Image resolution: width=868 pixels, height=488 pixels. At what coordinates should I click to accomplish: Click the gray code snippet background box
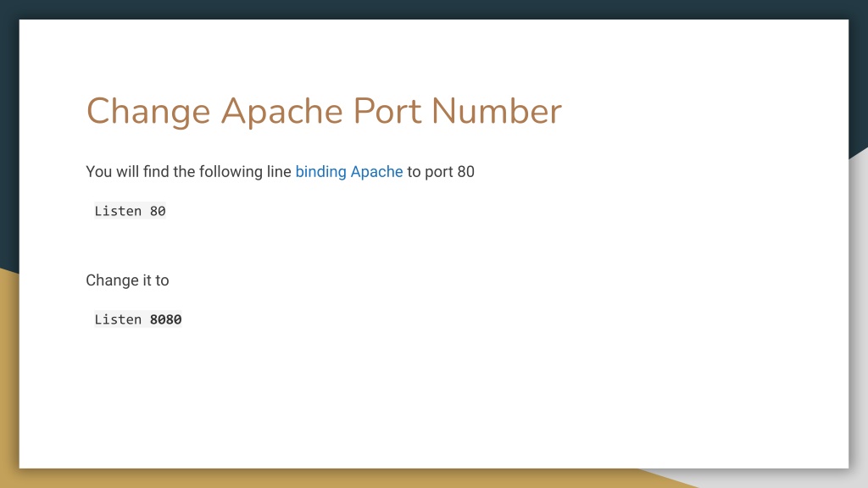point(129,211)
